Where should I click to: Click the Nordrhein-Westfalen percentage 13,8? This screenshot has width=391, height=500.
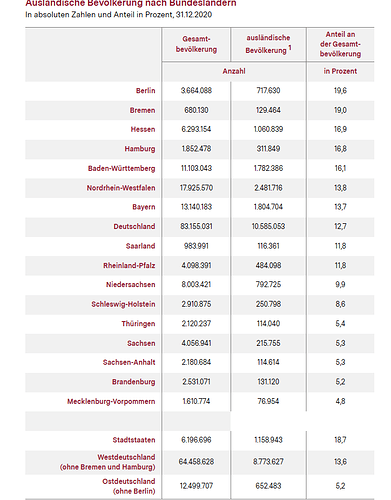coord(340,188)
